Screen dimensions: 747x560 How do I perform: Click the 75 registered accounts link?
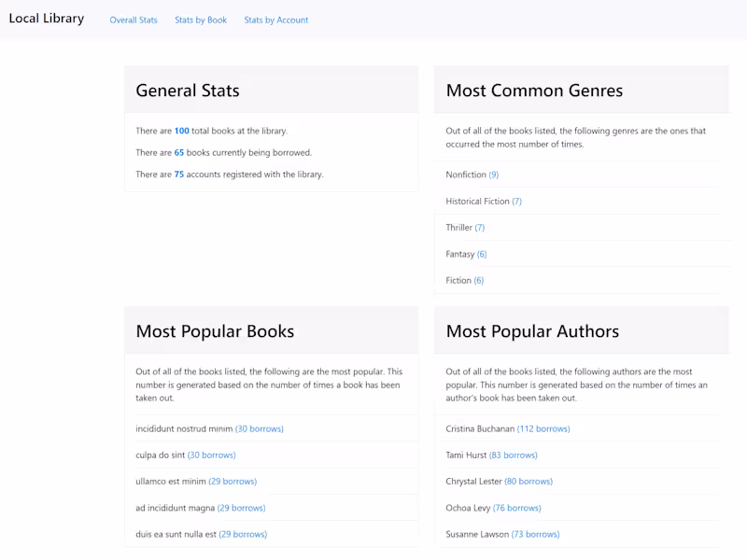(x=179, y=174)
